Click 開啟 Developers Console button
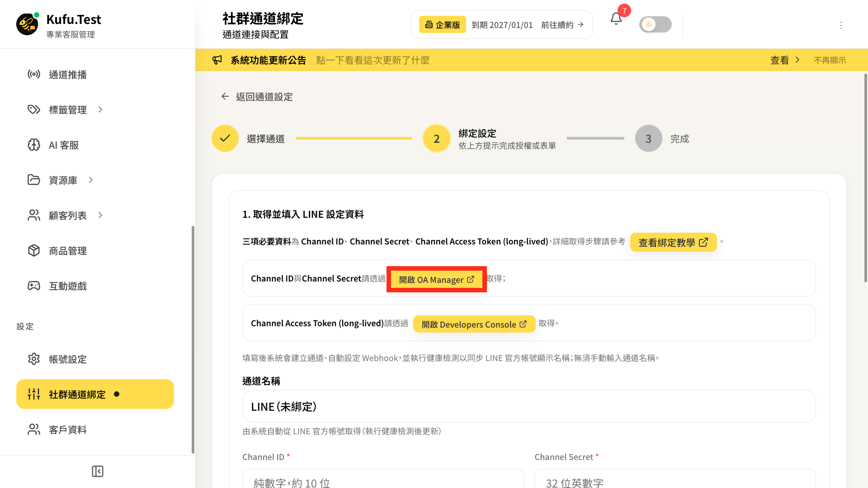The image size is (868, 488). (x=474, y=324)
